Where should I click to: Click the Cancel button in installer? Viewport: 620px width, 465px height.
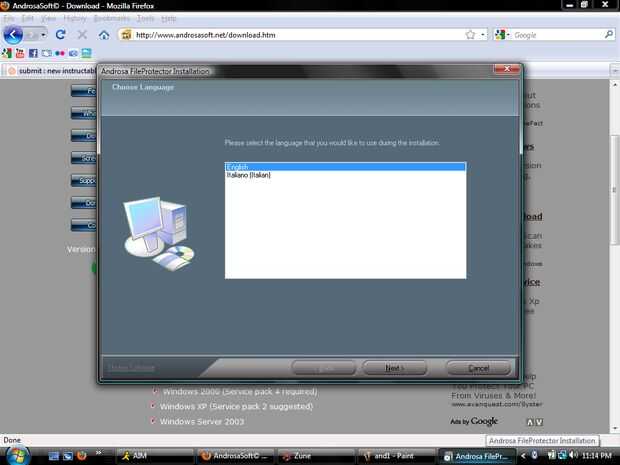(x=478, y=368)
